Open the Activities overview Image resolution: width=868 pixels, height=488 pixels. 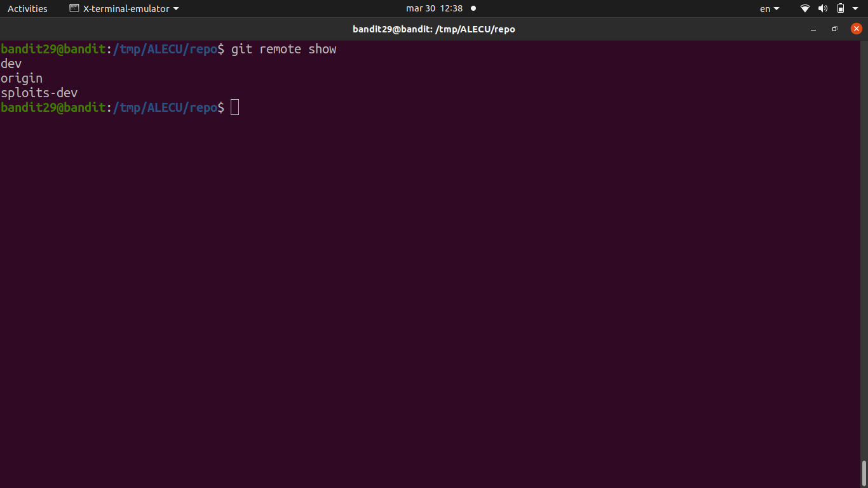[27, 9]
